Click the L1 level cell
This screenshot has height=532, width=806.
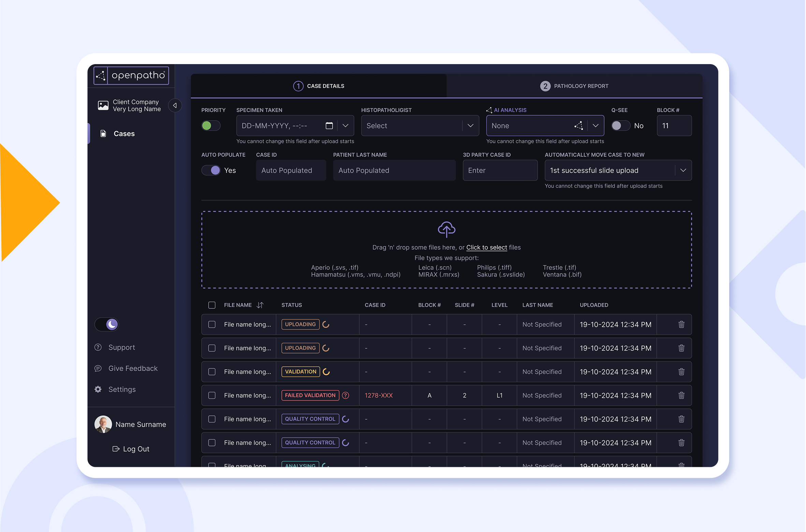pyautogui.click(x=499, y=395)
